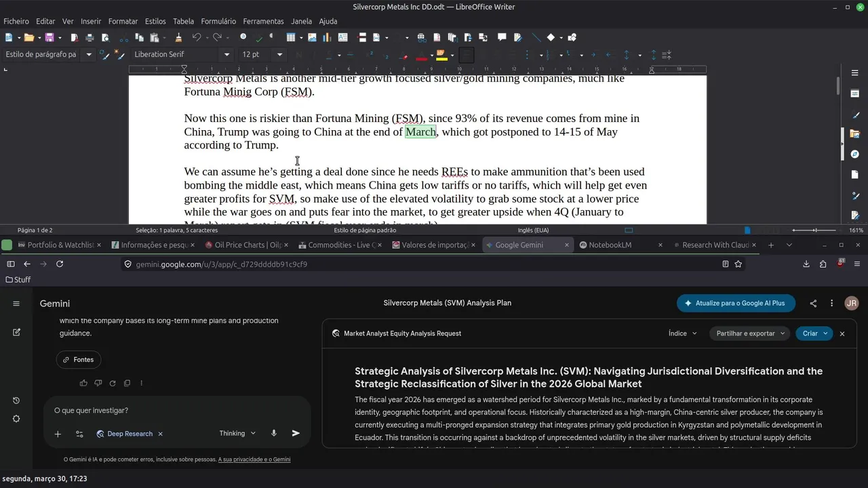The width and height of the screenshot is (868, 488).
Task: Click the insert line icon in Writer
Action: (x=536, y=37)
